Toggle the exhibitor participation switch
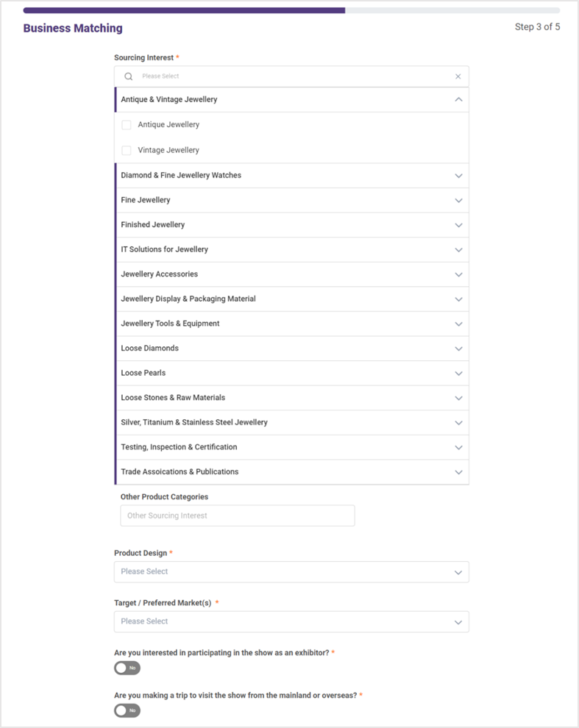 (127, 668)
